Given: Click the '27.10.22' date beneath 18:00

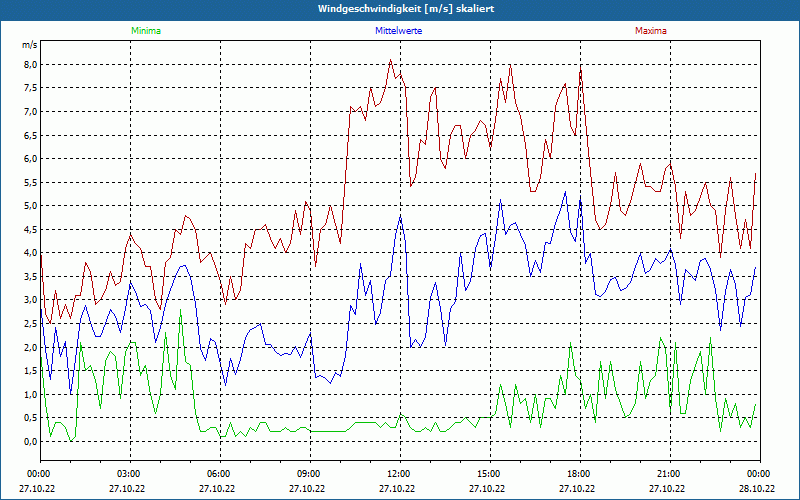Looking at the screenshot, I should point(577,488).
